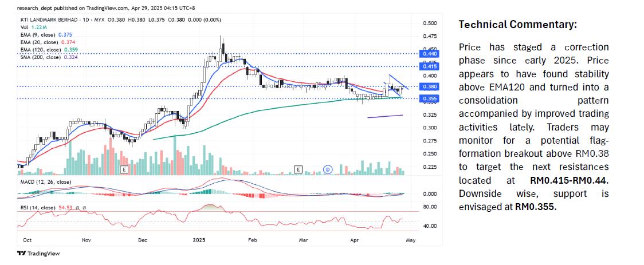Image resolution: width=644 pixels, height=265 pixels.
Task: Click the EMA (9, close) indicator legend
Action: tap(46, 35)
